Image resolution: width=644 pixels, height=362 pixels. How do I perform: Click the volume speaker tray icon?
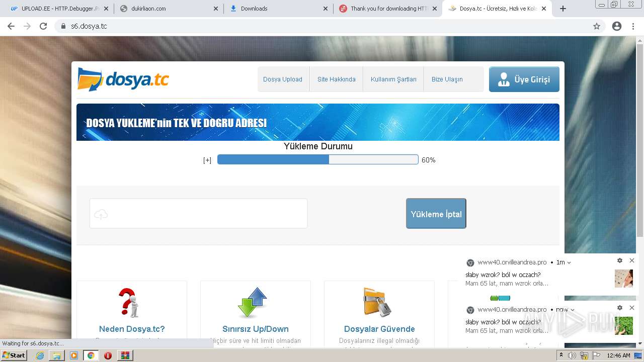[572, 355]
